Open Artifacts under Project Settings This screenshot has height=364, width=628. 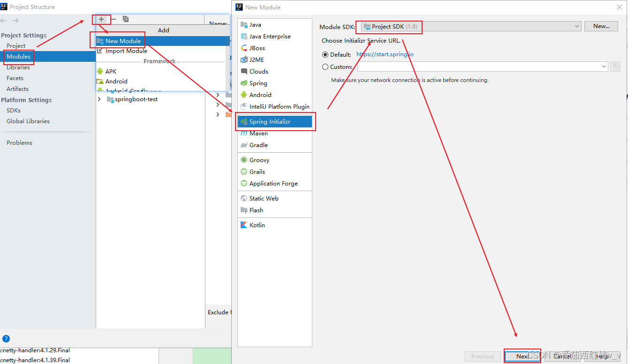17,89
